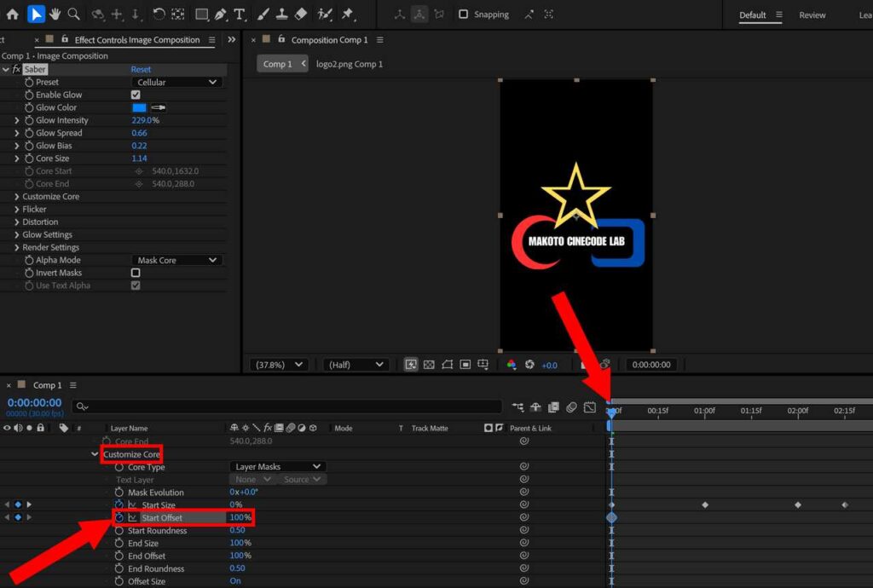Click the Start Size graph icon
The width and height of the screenshot is (873, 588).
point(132,504)
